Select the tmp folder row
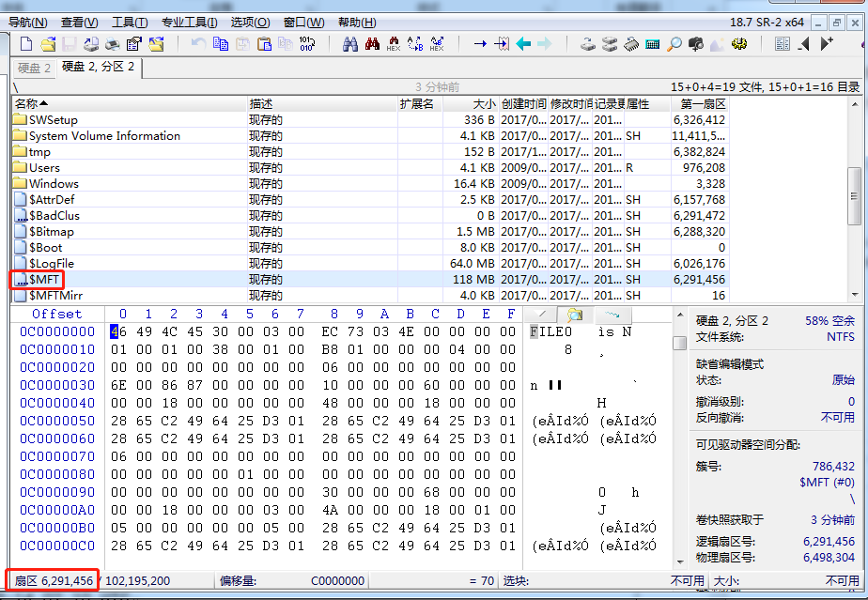 point(368,152)
